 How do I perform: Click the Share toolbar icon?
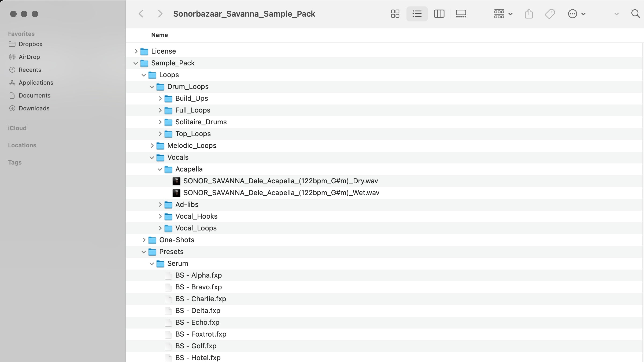pyautogui.click(x=529, y=14)
